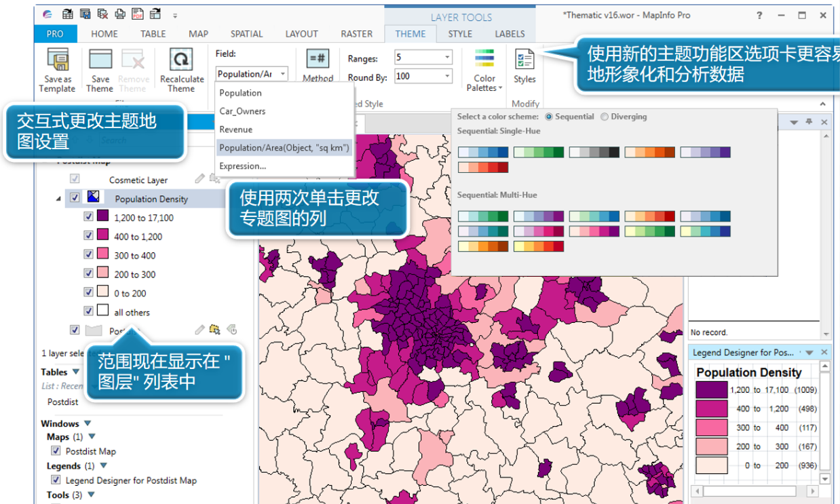Toggle the Postdist layer visibility checkbox

(x=75, y=330)
